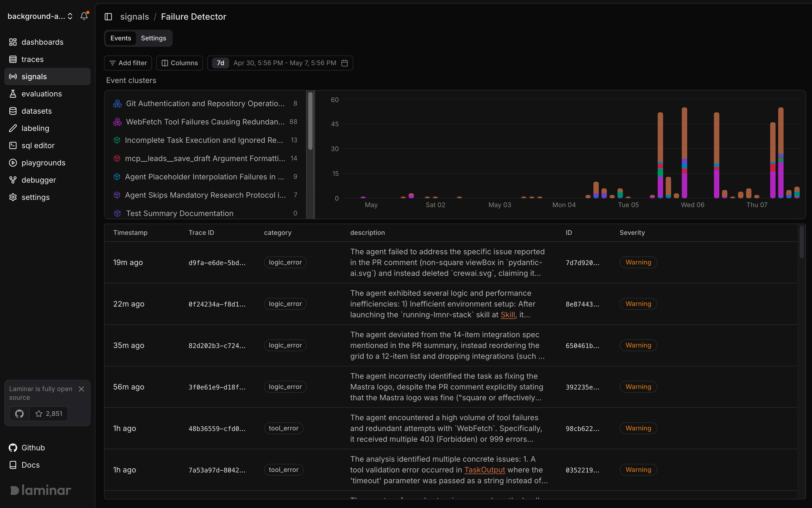Open evaluations flask icon
Image resolution: width=812 pixels, height=508 pixels.
click(x=13, y=94)
